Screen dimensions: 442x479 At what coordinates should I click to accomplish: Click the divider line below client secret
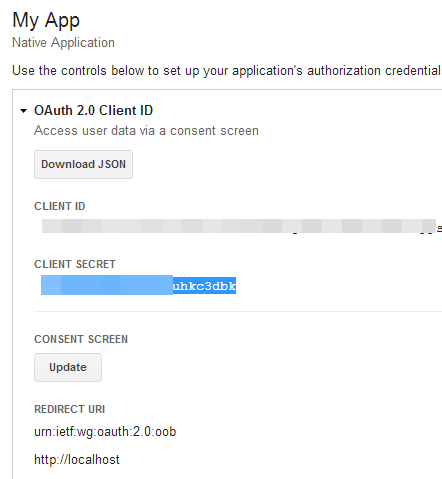pos(238,311)
